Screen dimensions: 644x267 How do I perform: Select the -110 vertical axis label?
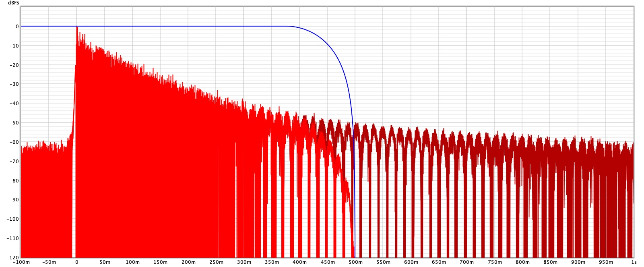coord(13,238)
